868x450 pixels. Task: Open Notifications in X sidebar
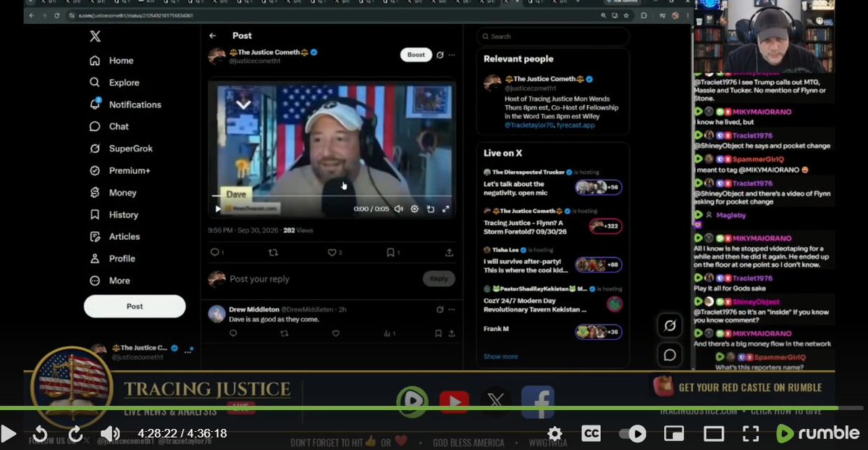tap(125, 104)
